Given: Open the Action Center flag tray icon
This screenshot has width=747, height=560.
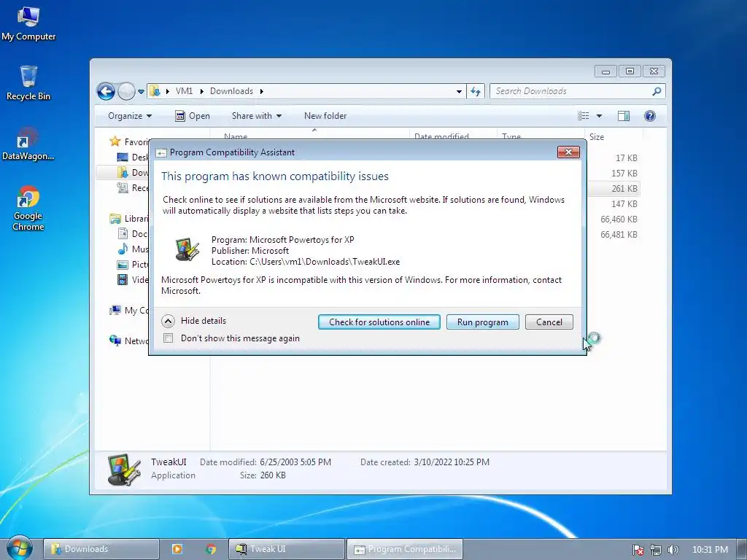Looking at the screenshot, I should [638, 550].
